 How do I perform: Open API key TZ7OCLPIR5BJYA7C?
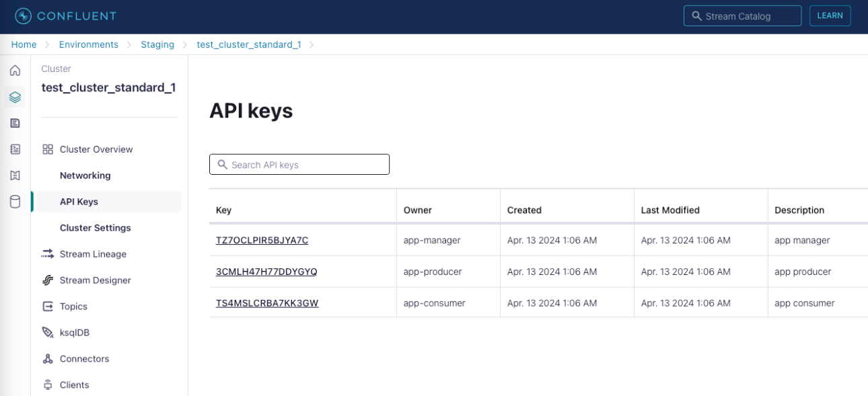point(262,240)
